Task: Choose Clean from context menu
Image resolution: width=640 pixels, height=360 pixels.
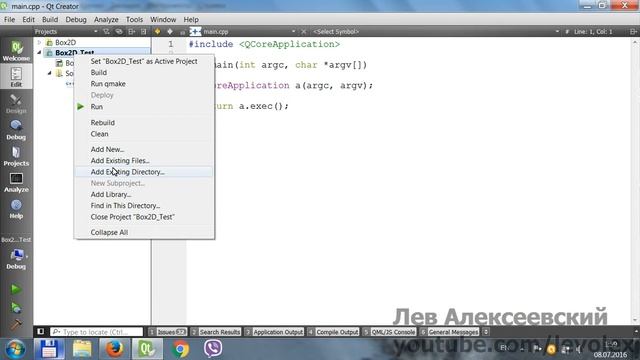Action: tap(144, 134)
